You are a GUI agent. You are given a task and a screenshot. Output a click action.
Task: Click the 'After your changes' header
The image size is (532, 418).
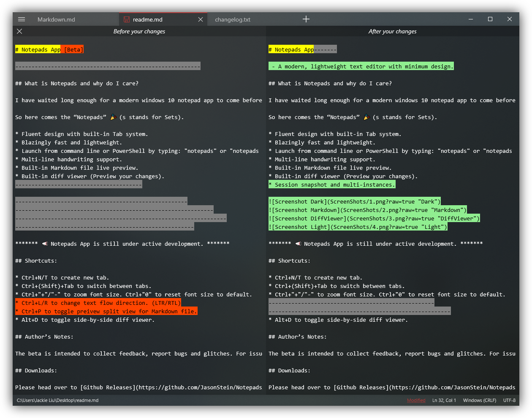tap(392, 31)
